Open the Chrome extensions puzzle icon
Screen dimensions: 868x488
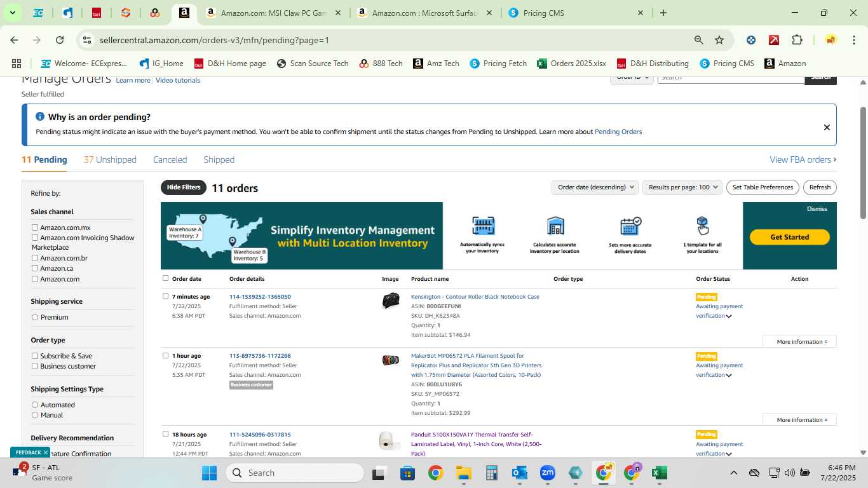pos(797,40)
